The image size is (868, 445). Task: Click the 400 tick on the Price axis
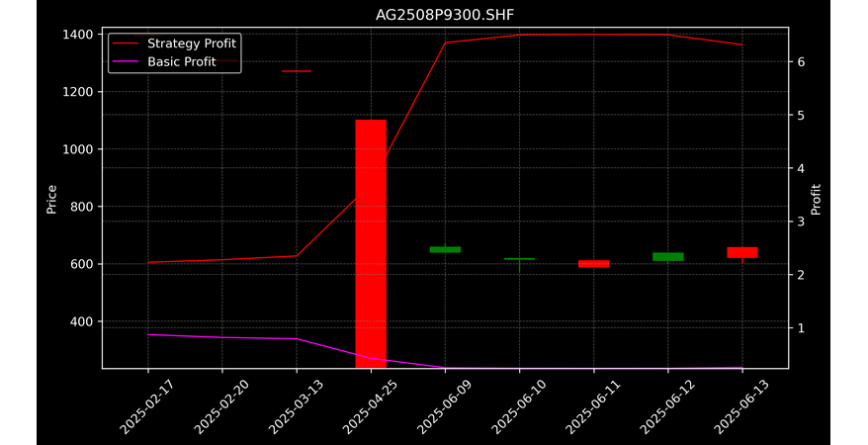pos(81,321)
